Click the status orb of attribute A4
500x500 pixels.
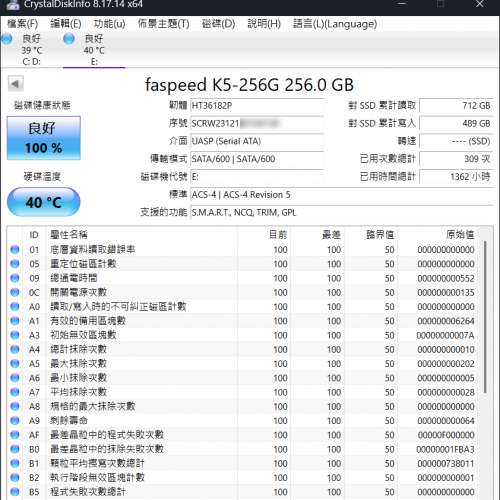pos(15,349)
